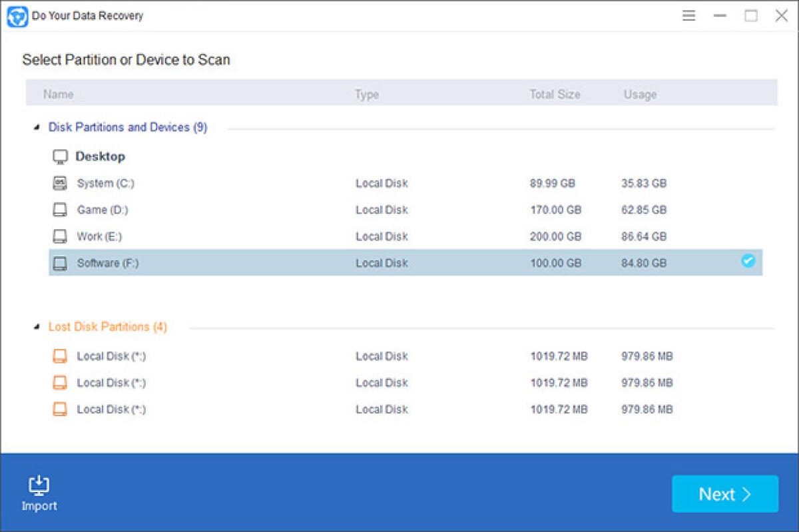Select the last Local Disk lost partition

266,409
